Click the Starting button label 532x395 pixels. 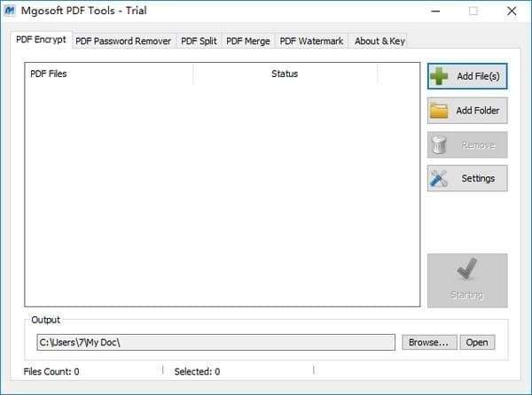[467, 295]
